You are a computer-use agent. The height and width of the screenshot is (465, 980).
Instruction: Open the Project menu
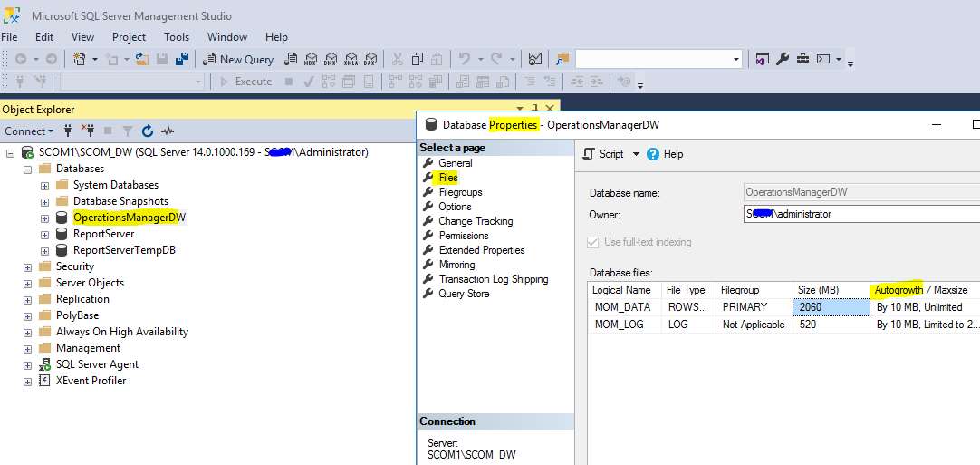(x=130, y=37)
